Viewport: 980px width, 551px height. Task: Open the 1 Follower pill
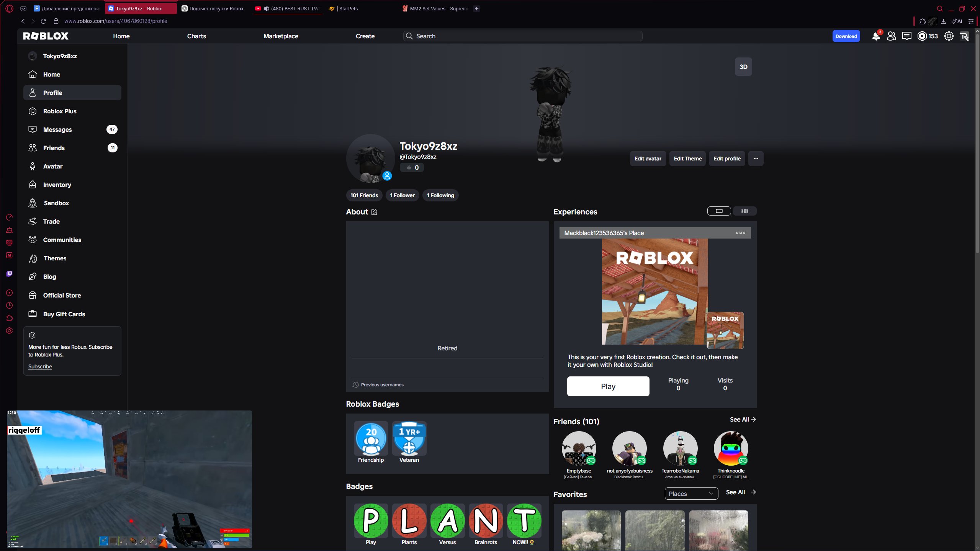tap(402, 195)
